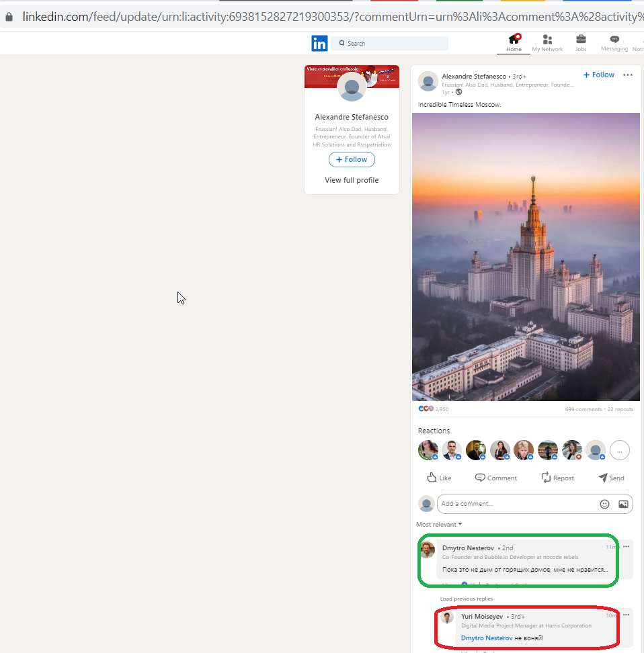Screen dimensions: 644x653
Task: Click your avatar beside the comment box
Action: (426, 504)
